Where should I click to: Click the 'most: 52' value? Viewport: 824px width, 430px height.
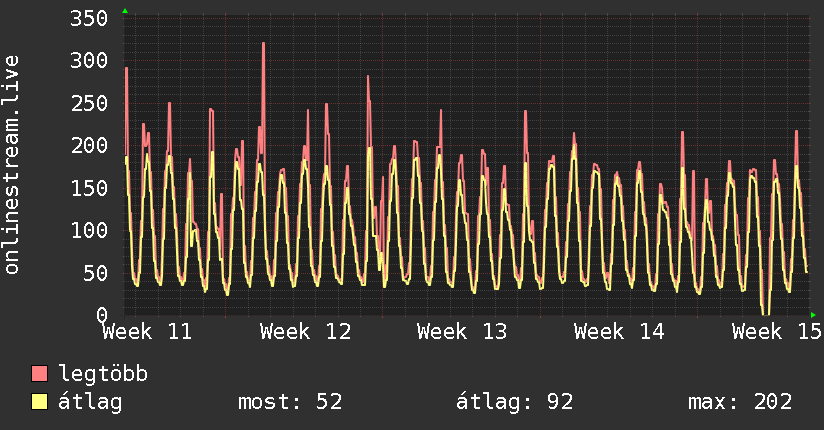[x=290, y=402]
